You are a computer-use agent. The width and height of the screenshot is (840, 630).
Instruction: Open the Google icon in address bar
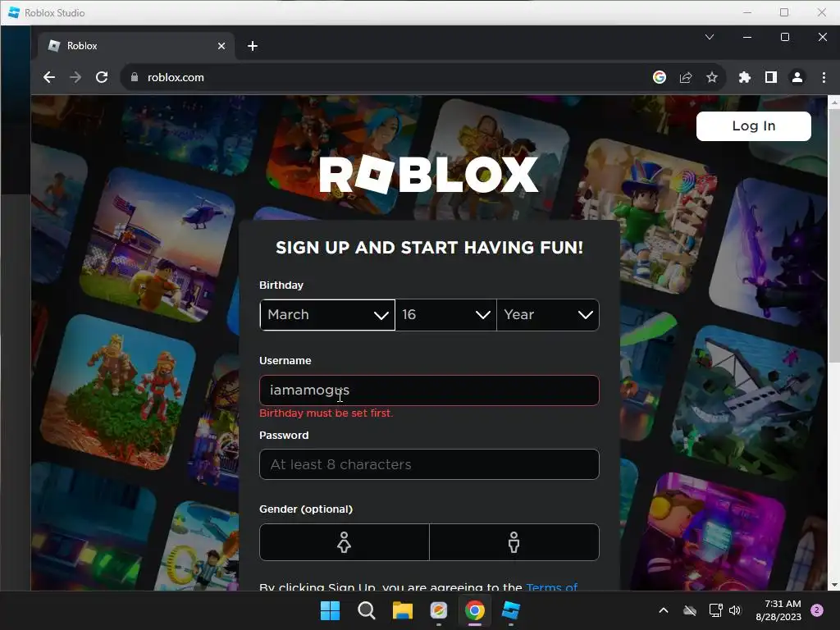coord(660,77)
